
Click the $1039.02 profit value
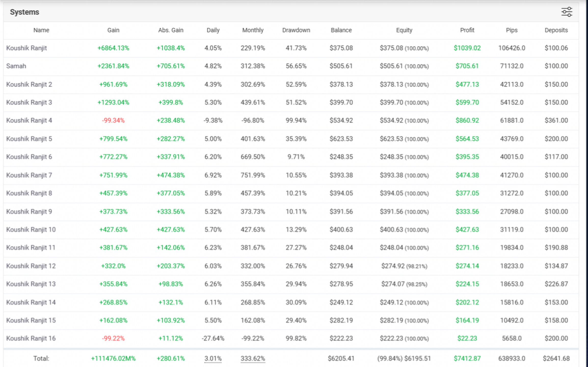coord(467,48)
